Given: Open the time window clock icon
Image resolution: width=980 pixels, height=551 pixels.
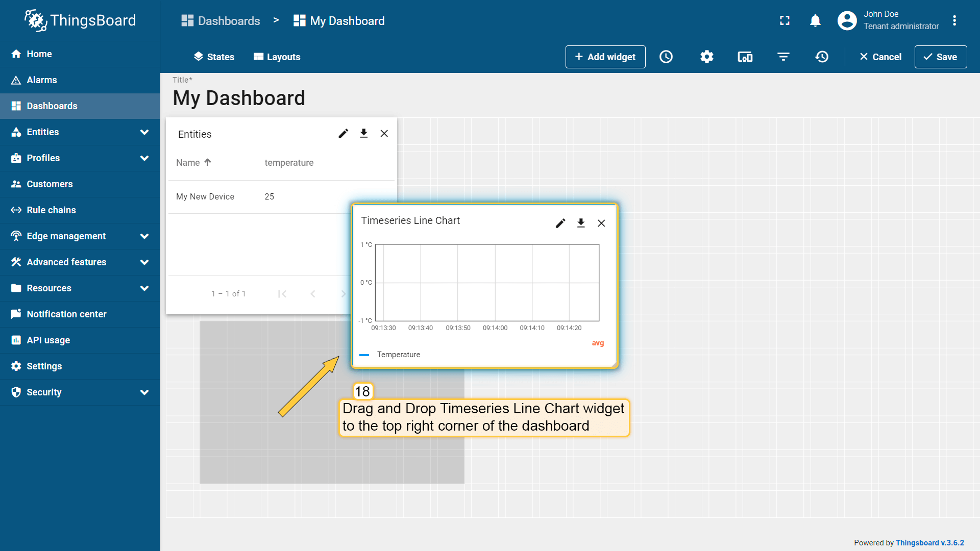Looking at the screenshot, I should 666,57.
